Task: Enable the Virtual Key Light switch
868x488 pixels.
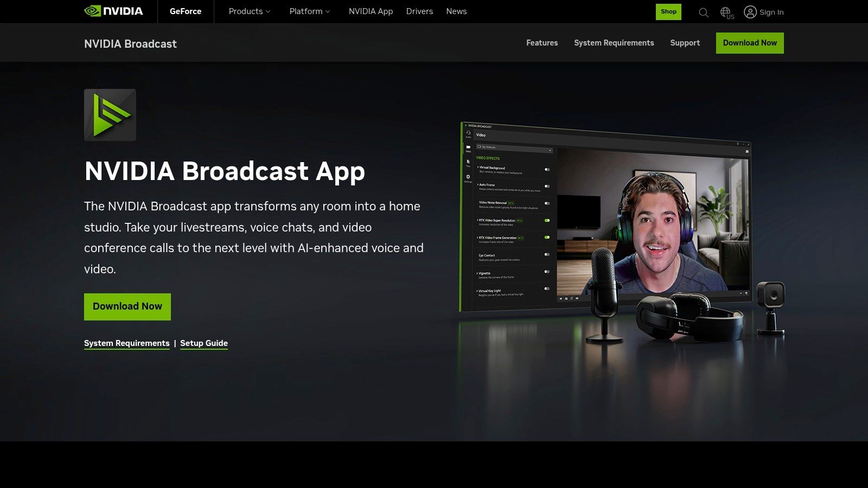Action: (547, 288)
